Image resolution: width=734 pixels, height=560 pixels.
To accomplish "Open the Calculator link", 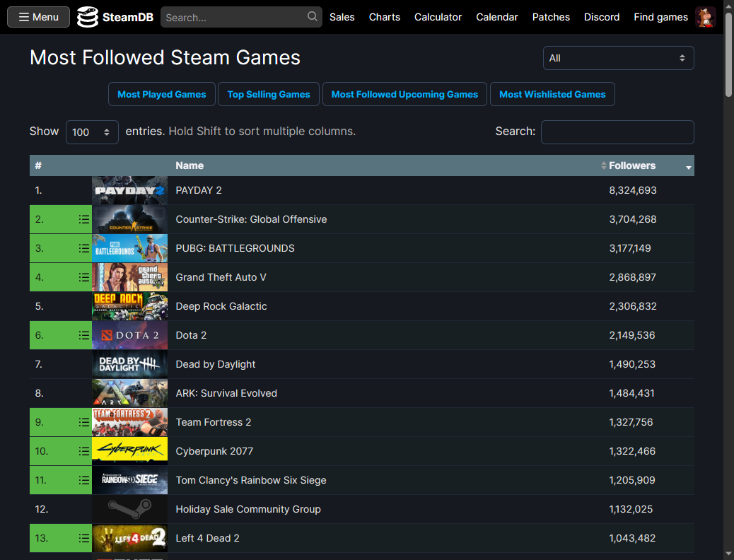I will [x=438, y=18].
